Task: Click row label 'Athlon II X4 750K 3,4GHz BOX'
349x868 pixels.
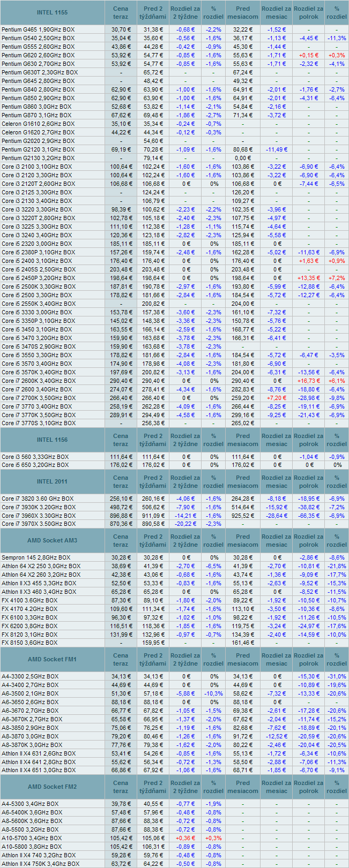Action: [x=40, y=864]
